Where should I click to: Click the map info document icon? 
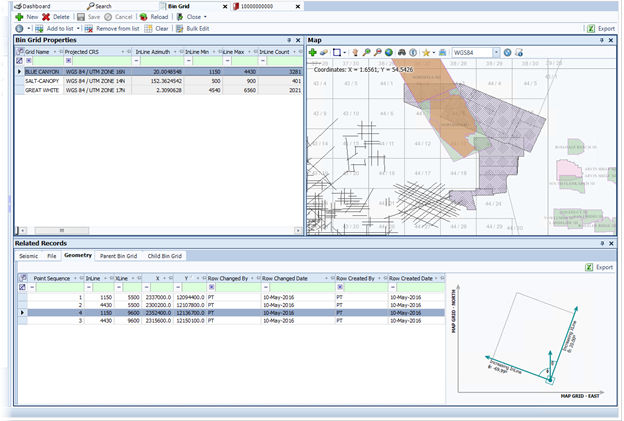pos(519,53)
